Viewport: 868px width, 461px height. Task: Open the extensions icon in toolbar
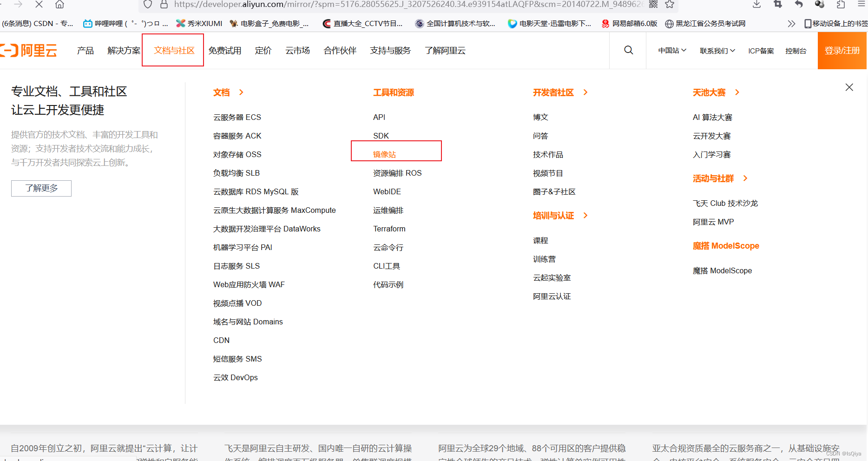click(841, 5)
